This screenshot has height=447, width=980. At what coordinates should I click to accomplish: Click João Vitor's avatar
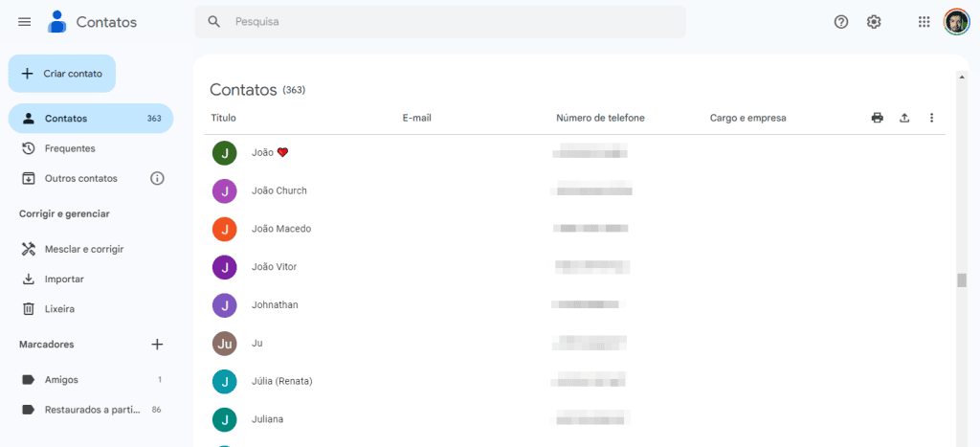tap(224, 268)
